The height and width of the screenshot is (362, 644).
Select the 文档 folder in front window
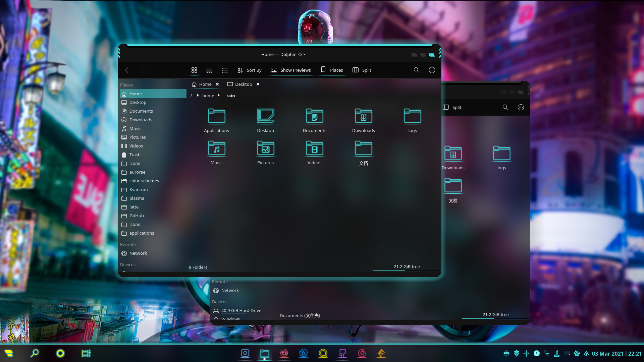tap(363, 153)
